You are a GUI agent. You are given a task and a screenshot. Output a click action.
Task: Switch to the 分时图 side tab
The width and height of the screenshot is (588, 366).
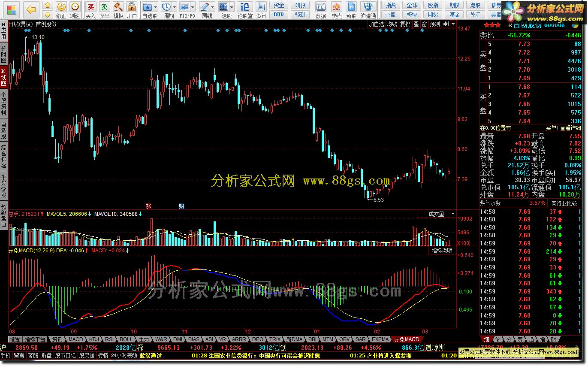coord(4,55)
